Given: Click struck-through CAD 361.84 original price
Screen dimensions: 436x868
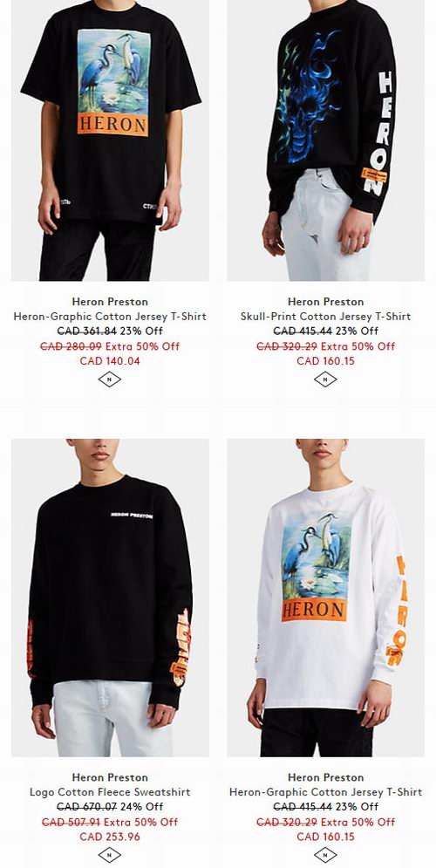Looking at the screenshot, I should coord(87,331).
